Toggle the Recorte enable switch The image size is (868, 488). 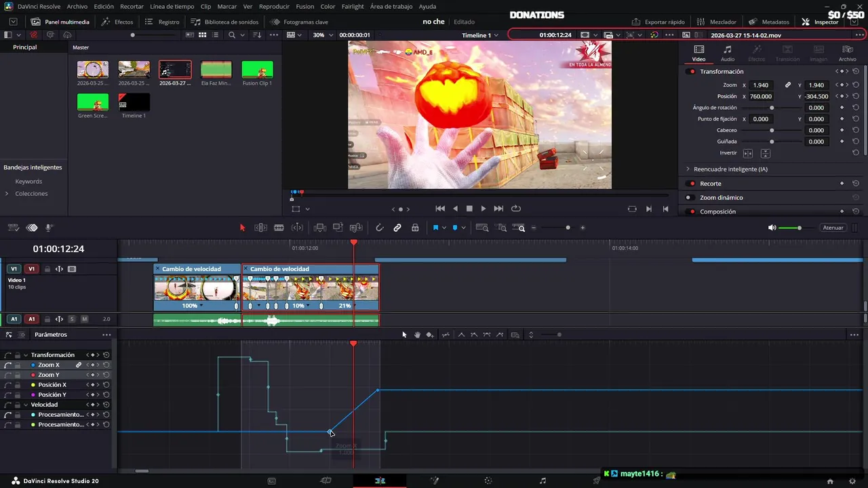coord(691,184)
